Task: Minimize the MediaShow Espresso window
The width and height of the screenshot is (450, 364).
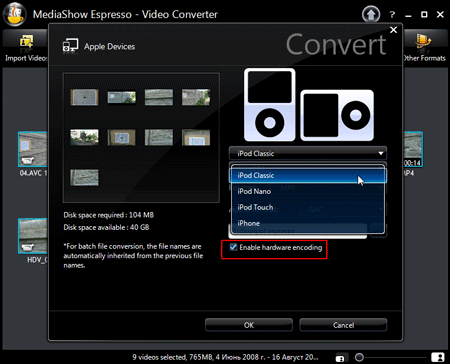Action: [x=408, y=15]
